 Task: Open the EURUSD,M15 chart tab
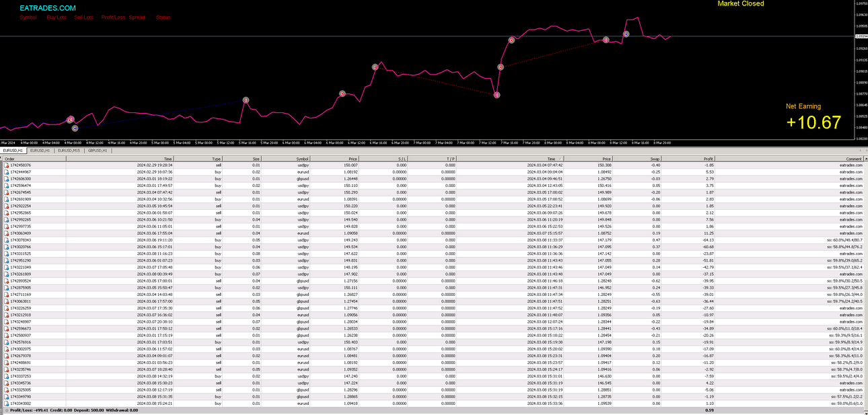tap(67, 151)
